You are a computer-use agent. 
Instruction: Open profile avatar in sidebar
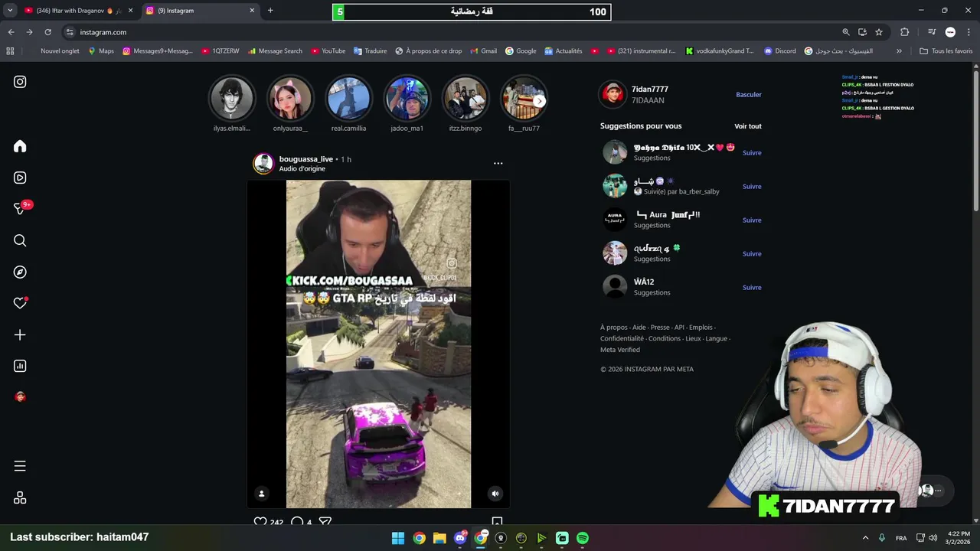(20, 396)
